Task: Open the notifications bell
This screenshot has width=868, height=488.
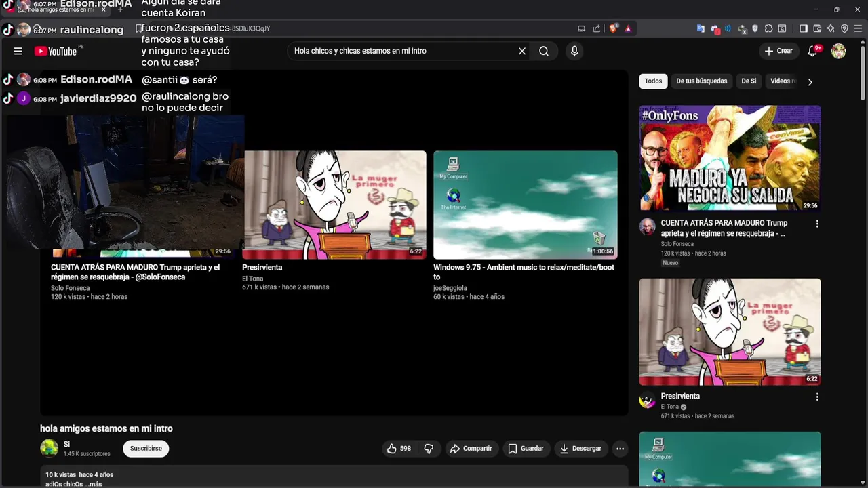Action: 813,51
